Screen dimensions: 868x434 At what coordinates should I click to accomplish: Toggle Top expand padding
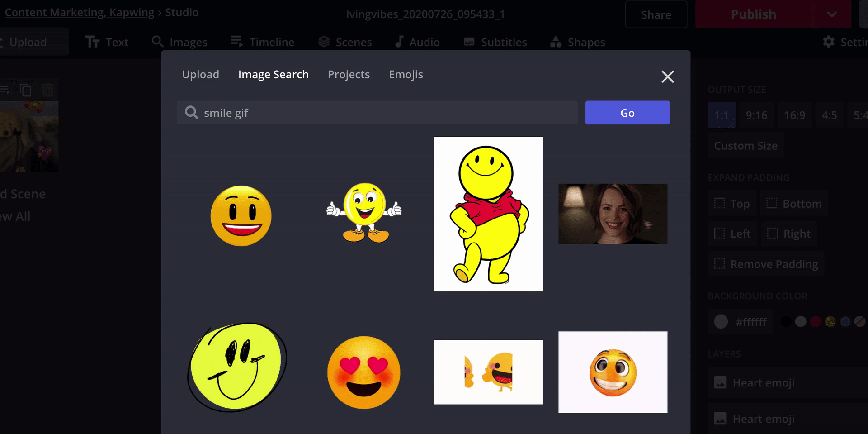(732, 204)
